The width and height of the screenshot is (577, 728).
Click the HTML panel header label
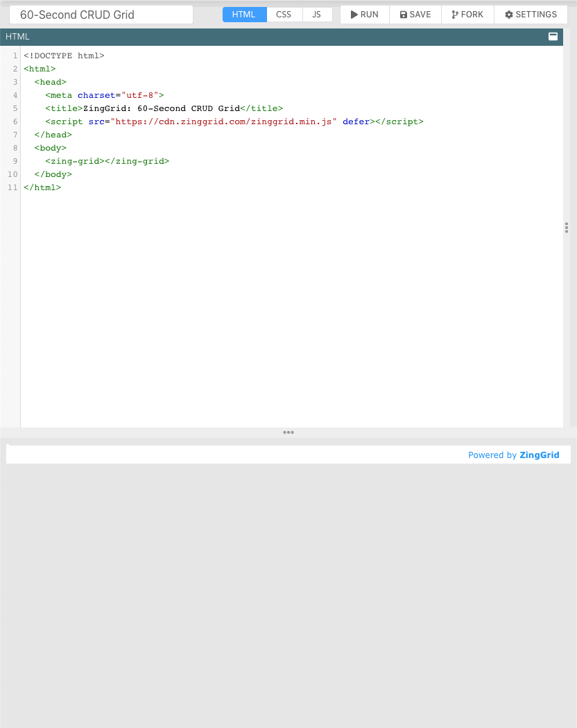(x=17, y=36)
